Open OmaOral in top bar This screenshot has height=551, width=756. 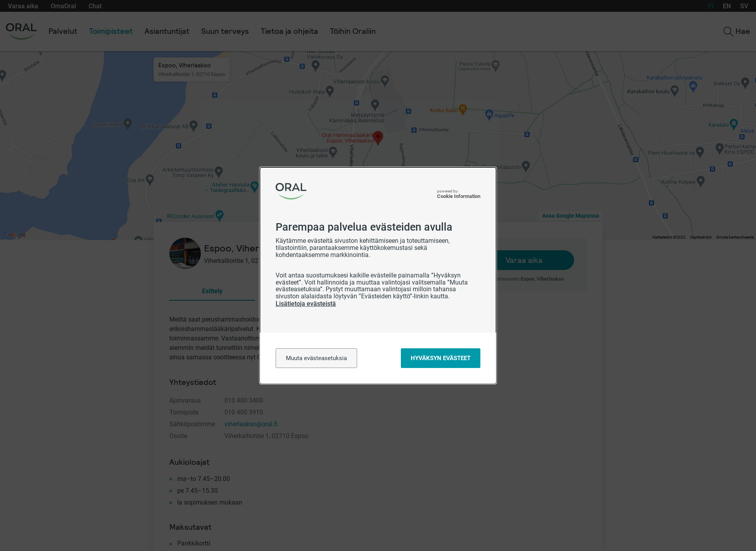point(63,6)
